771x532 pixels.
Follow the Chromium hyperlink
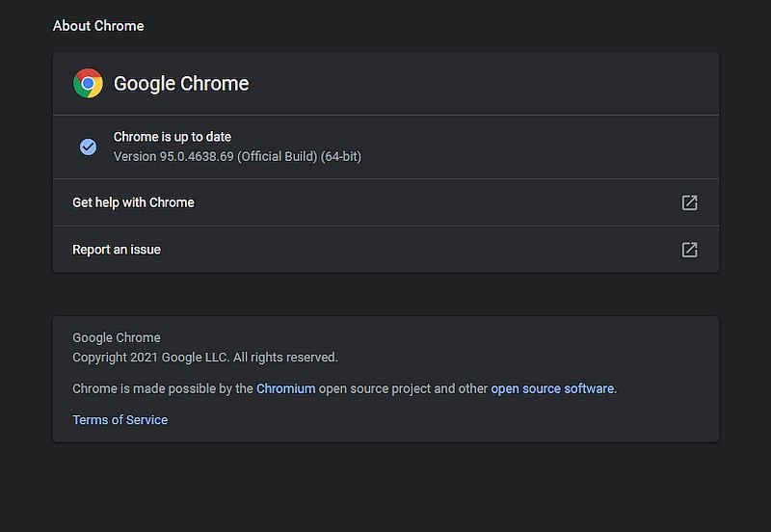(x=285, y=388)
